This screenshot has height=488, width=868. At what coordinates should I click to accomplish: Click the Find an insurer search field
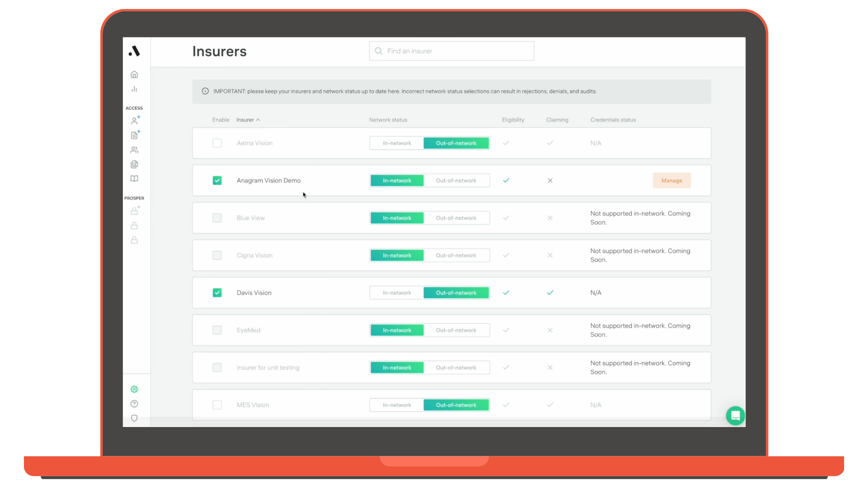tap(452, 51)
